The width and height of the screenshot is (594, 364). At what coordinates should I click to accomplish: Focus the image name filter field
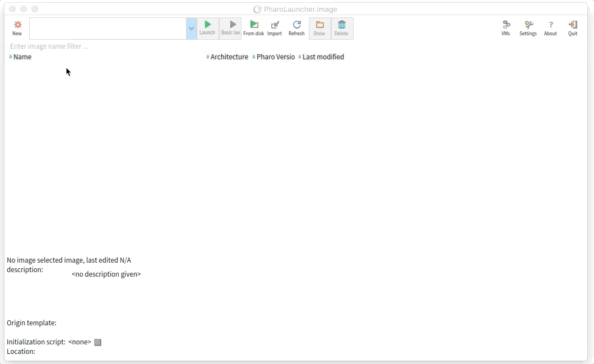pos(178,46)
